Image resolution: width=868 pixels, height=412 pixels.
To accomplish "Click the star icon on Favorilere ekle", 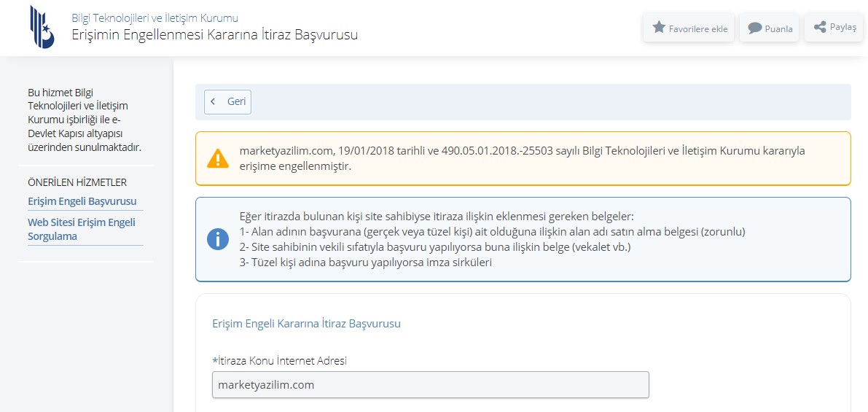I will pyautogui.click(x=659, y=28).
